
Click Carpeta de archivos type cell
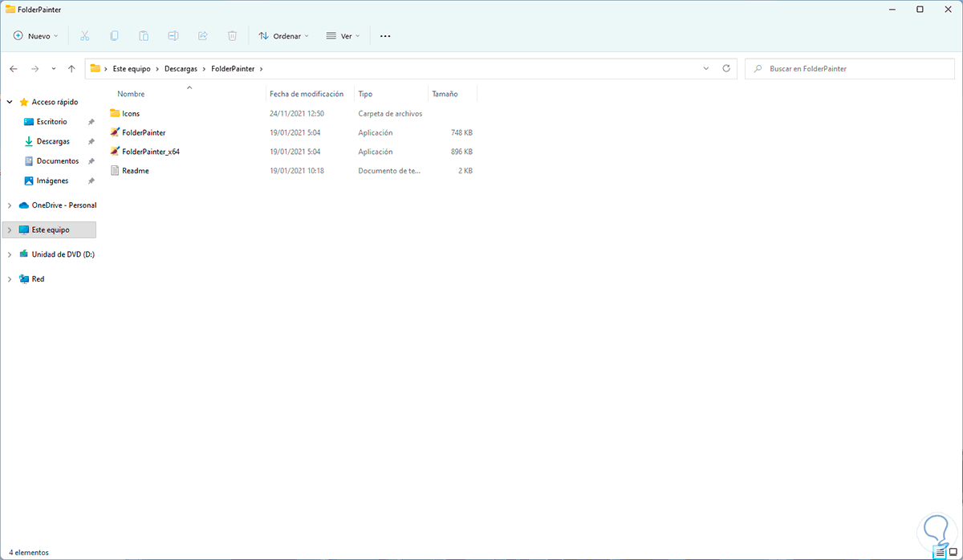[390, 114]
